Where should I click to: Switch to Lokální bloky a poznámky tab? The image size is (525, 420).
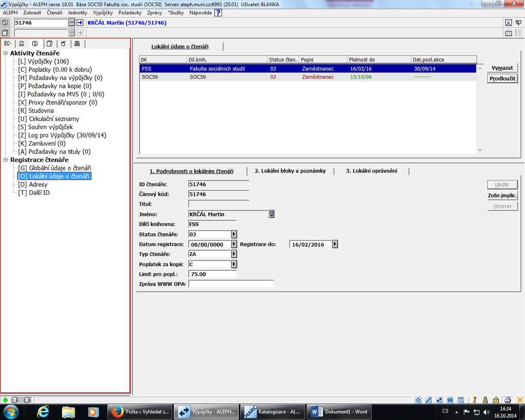tap(290, 171)
